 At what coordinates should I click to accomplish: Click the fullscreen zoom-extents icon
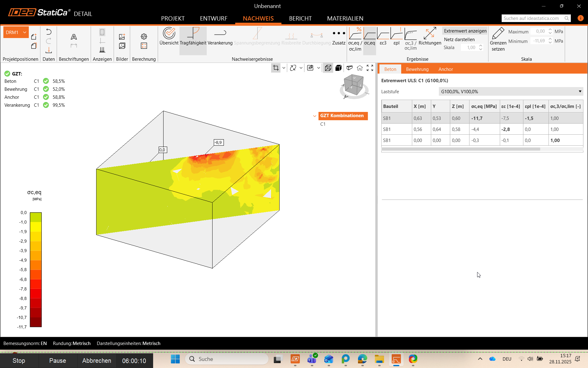click(370, 68)
